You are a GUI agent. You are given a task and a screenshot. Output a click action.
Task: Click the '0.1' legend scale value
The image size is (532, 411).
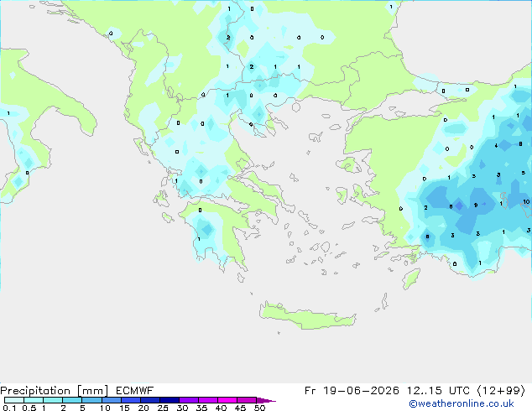(x=9, y=408)
